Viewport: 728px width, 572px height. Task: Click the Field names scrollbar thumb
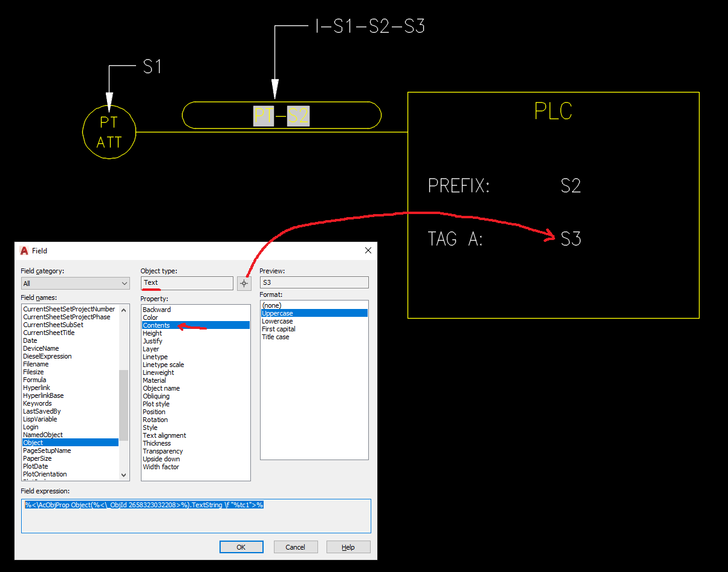pos(123,405)
